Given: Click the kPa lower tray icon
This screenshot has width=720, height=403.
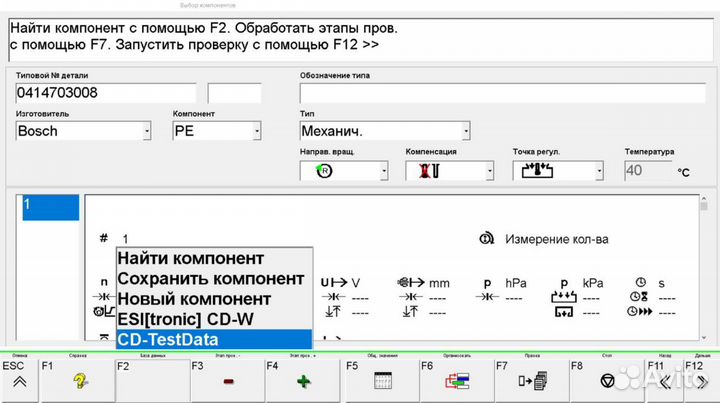Looking at the screenshot, I should click(564, 312).
